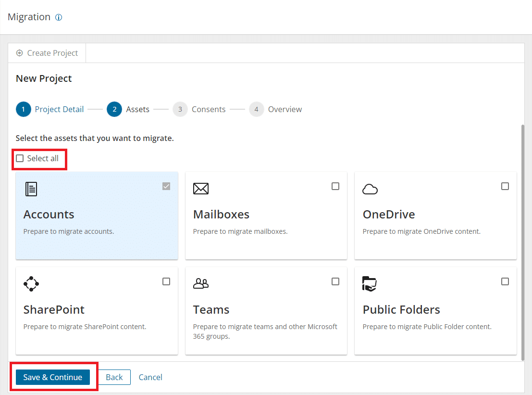Select the Public Folders heading text
This screenshot has height=395, width=532.
click(x=401, y=310)
